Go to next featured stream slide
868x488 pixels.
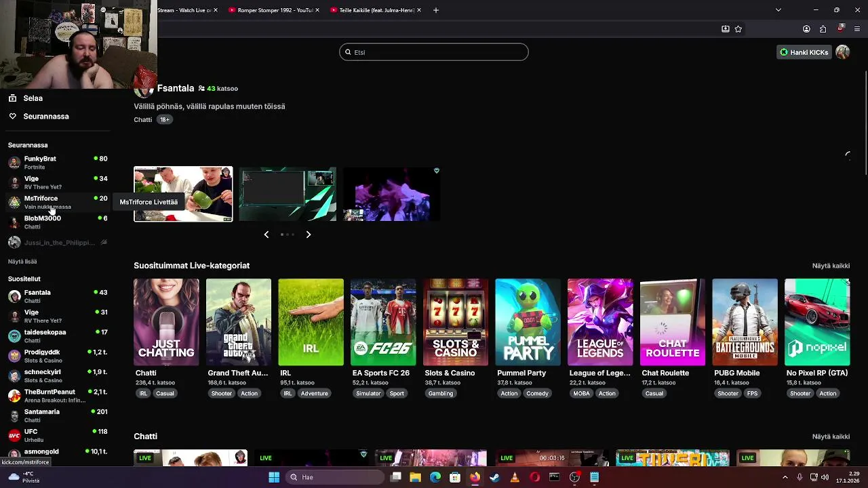(309, 235)
